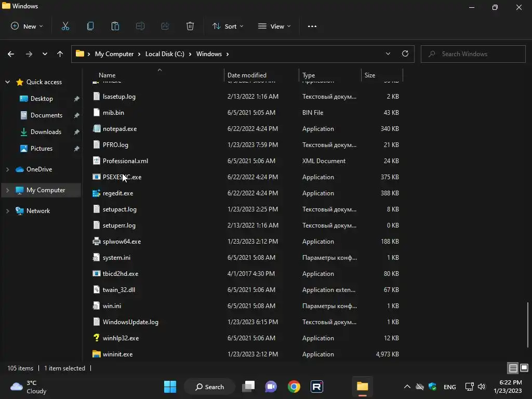This screenshot has height=399, width=532.
Task: Open the R app on taskbar
Action: point(317,387)
